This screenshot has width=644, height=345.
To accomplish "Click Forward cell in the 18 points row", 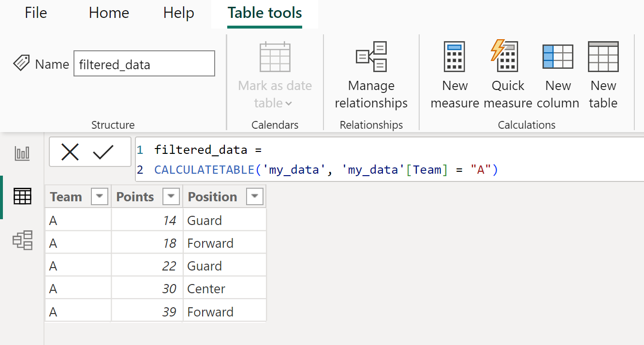I will point(225,243).
